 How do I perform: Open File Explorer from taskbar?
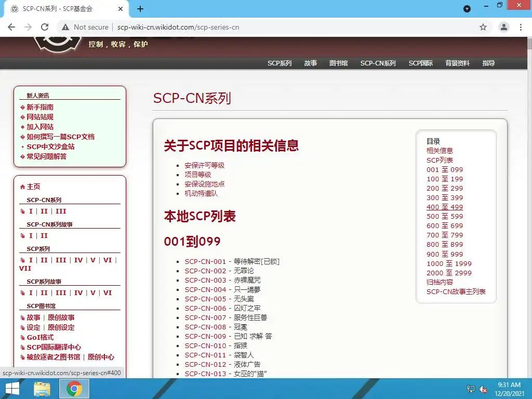[42, 389]
